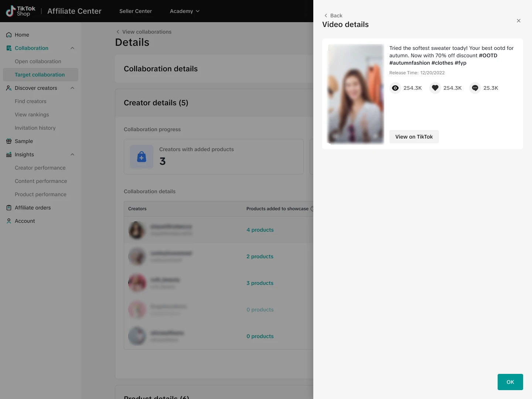This screenshot has height=399, width=532.
Task: Collapse the Collaboration sidebar section
Action: pyautogui.click(x=72, y=48)
